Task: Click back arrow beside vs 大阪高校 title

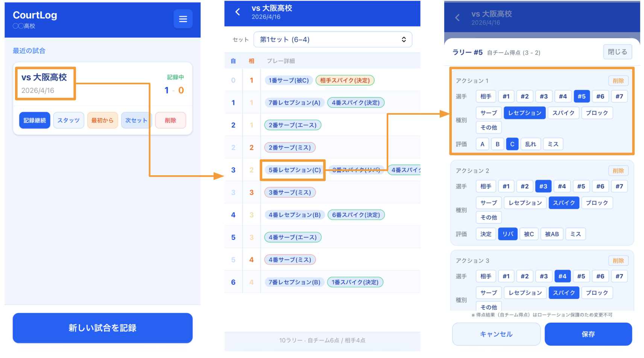Action: pos(237,12)
